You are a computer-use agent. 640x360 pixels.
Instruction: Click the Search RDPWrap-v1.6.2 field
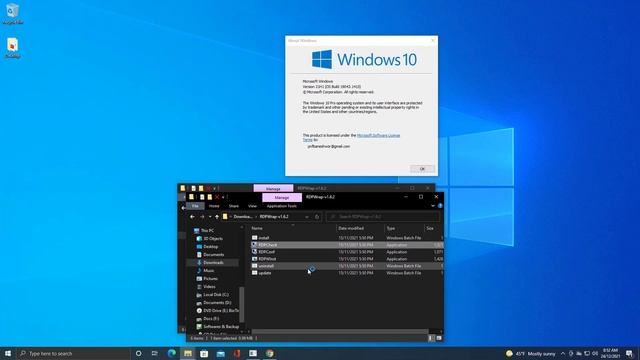(383, 217)
